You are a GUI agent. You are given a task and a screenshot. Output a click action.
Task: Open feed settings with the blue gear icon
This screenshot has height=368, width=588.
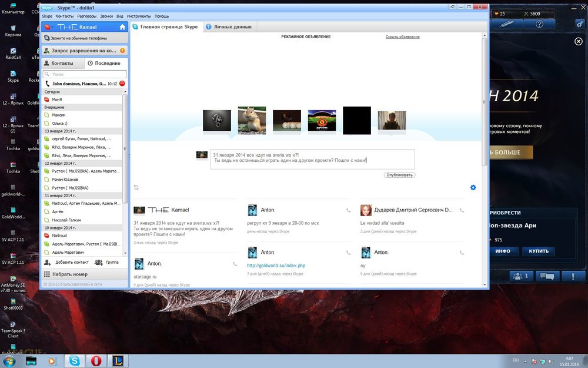[x=473, y=188]
